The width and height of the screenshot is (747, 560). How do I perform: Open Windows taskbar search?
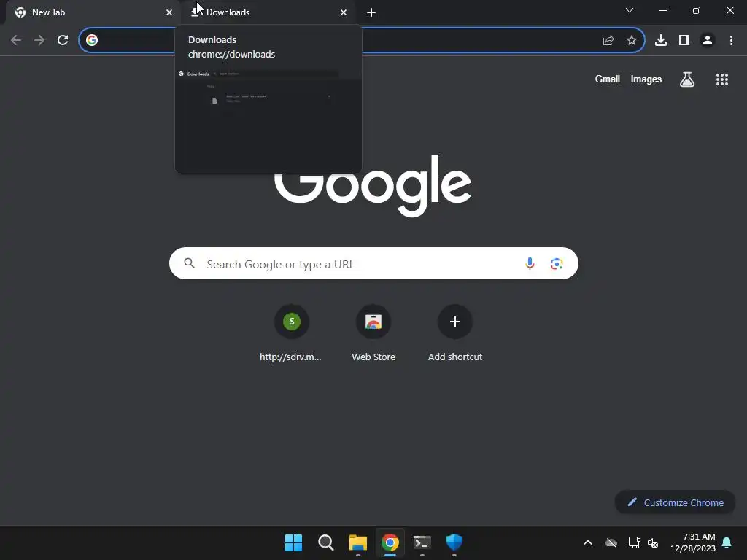(x=326, y=542)
